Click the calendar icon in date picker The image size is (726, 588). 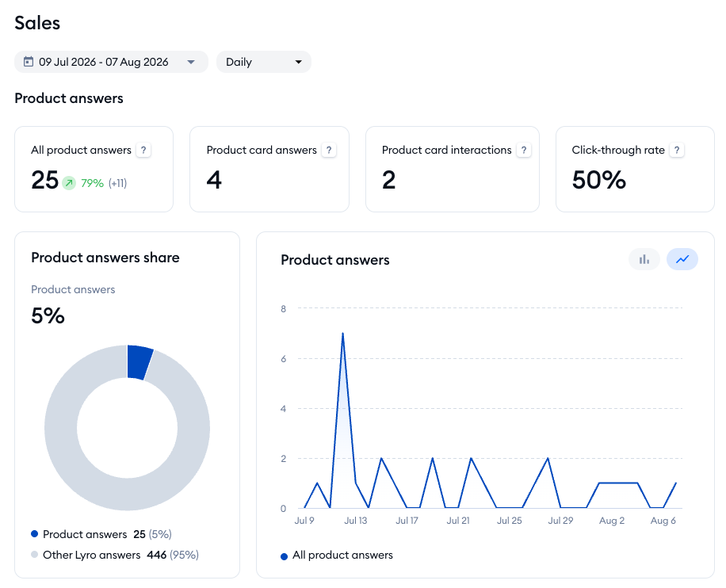pos(29,62)
